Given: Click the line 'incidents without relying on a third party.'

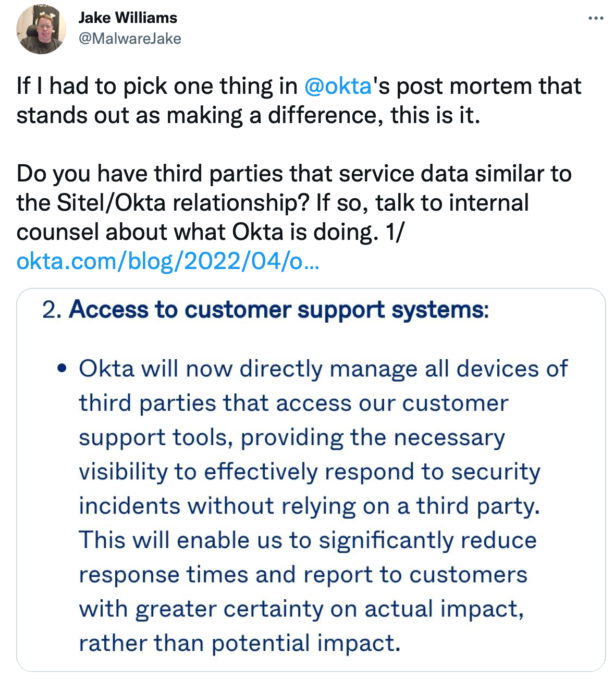Looking at the screenshot, I should click(x=310, y=506).
